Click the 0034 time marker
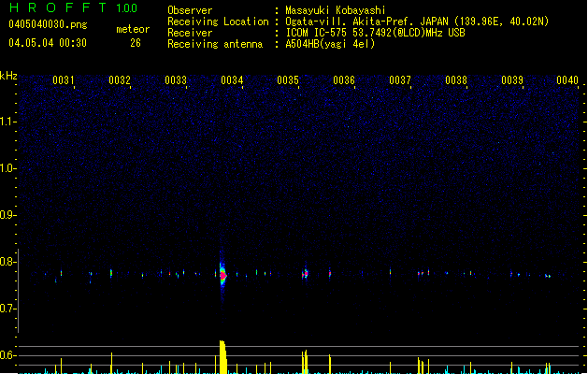Image resolution: width=588 pixels, height=374 pixels. (x=232, y=80)
